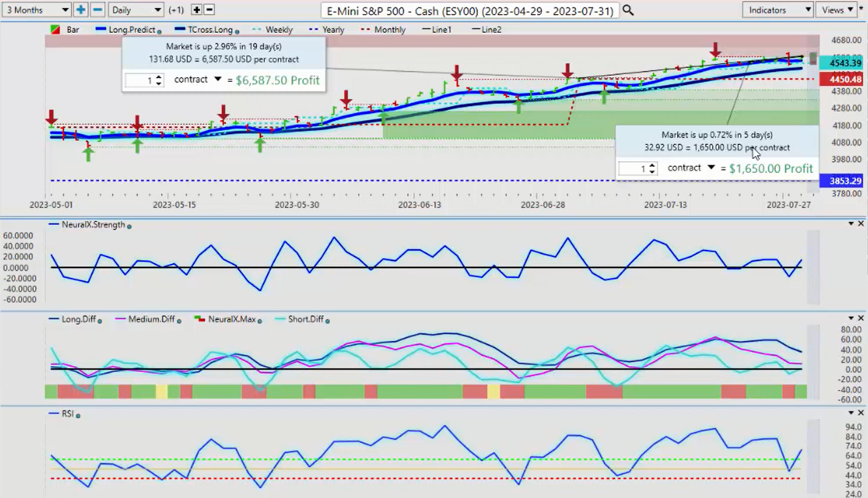The width and height of the screenshot is (868, 498).
Task: Click the magnifying glass search icon
Action: (628, 10)
